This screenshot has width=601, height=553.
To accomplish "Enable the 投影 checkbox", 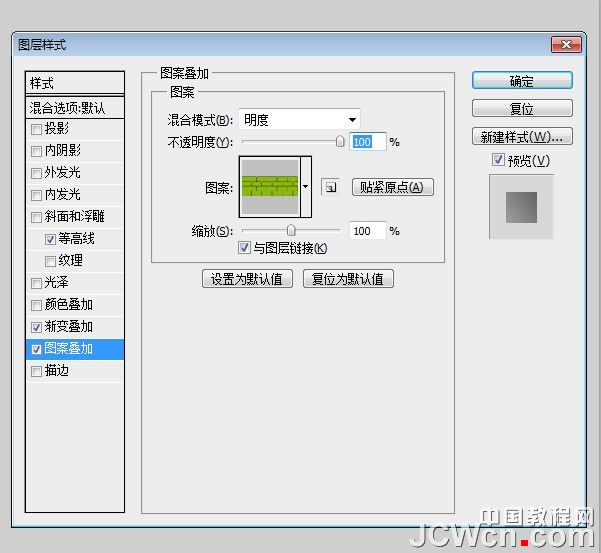I will 37,129.
